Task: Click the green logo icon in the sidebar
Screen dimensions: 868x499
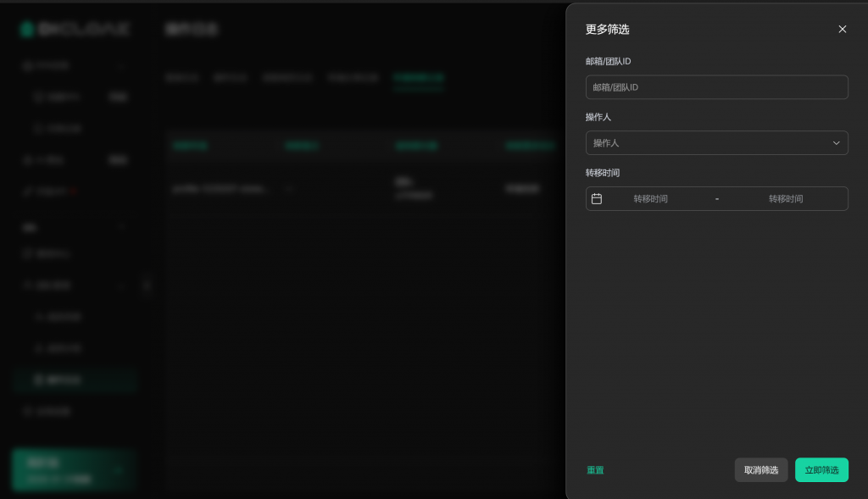Action: (x=27, y=30)
